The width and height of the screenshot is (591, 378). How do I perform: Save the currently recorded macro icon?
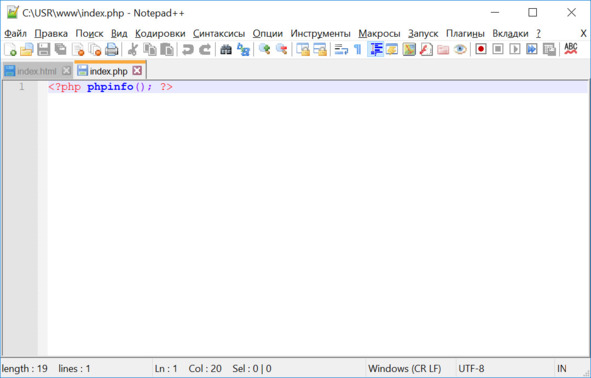[x=549, y=49]
